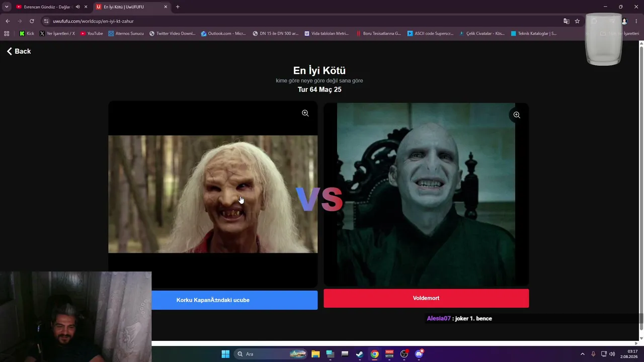
Task: Select the left contestant picture
Action: [213, 194]
